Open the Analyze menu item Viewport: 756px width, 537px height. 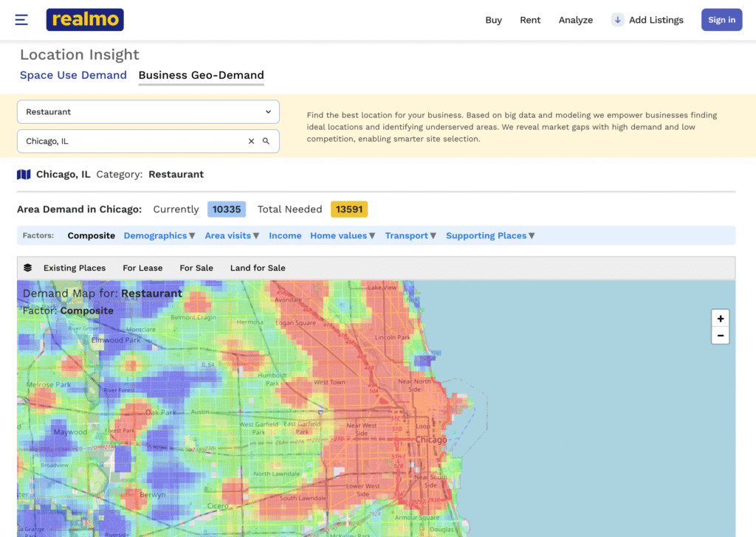pyautogui.click(x=575, y=20)
